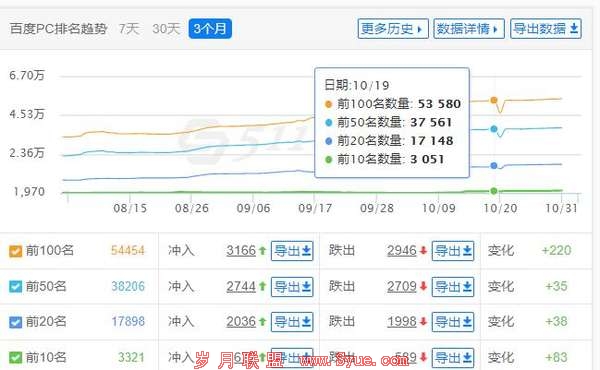Export 前20名 冲入 data
Image resolution: width=600 pixels, height=370 pixels.
click(292, 322)
